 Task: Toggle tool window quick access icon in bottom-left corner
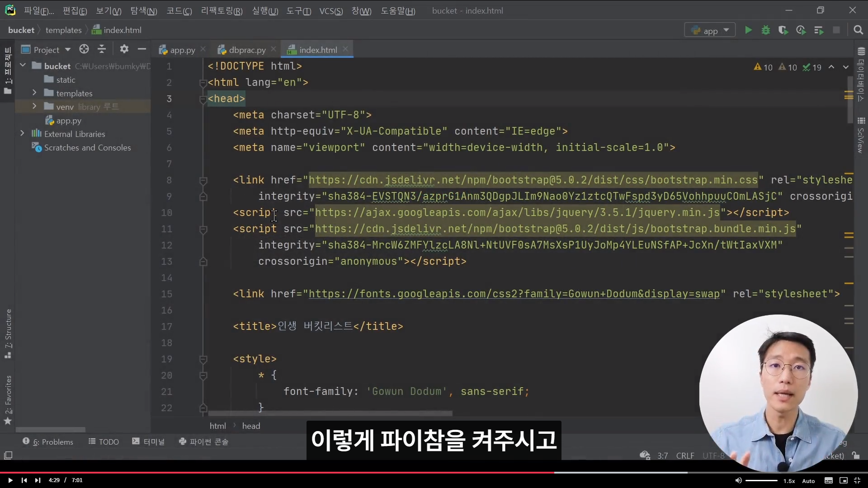pos(8,455)
